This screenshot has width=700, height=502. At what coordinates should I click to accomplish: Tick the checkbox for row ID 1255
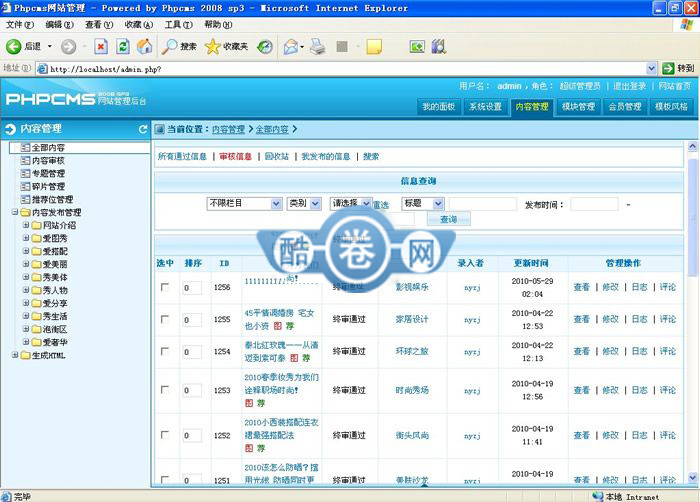[165, 319]
